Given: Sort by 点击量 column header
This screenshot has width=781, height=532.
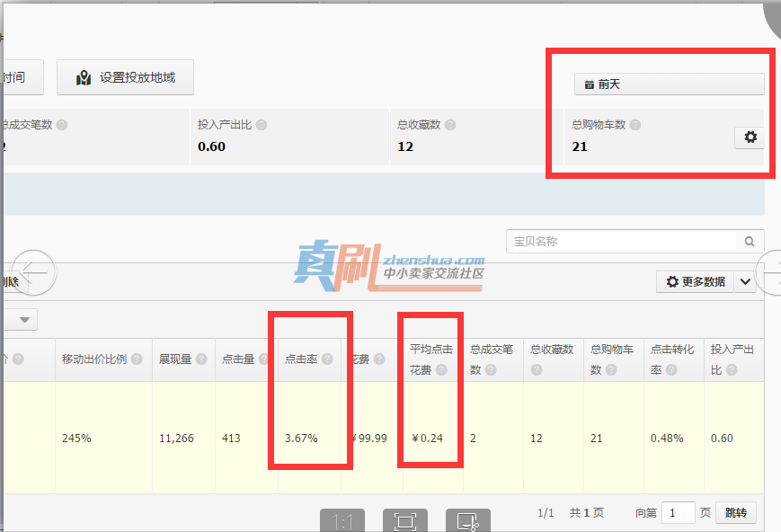Looking at the screenshot, I should (x=238, y=359).
